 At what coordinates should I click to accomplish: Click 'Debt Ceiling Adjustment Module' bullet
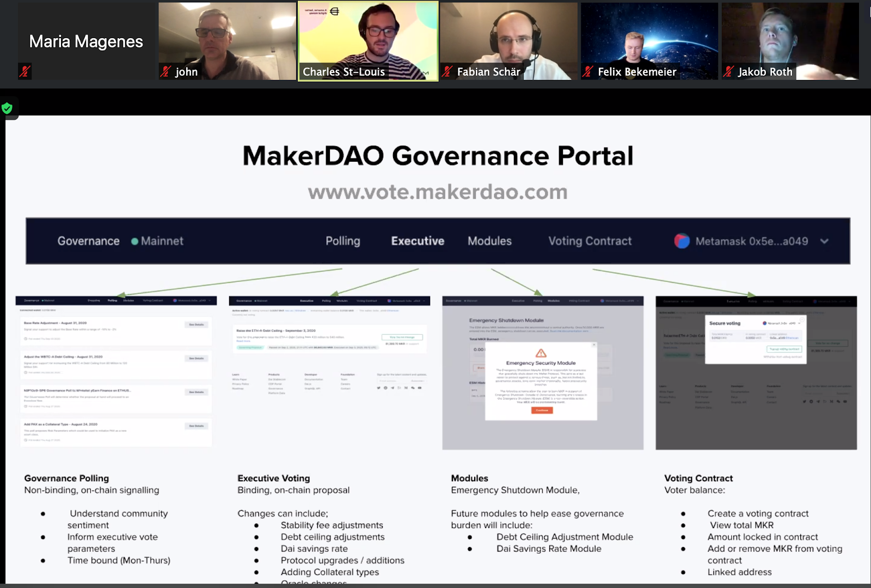click(565, 537)
